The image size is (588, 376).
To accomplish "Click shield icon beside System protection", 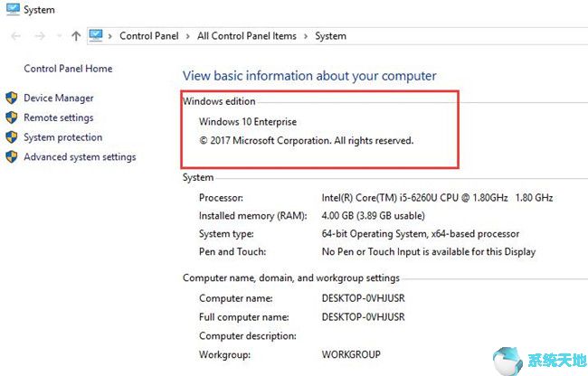I will tap(12, 137).
